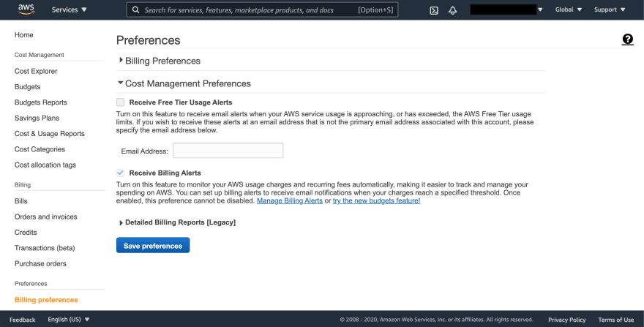Open Credits in the sidebar
Screen dimensions: 644x327
pos(26,232)
